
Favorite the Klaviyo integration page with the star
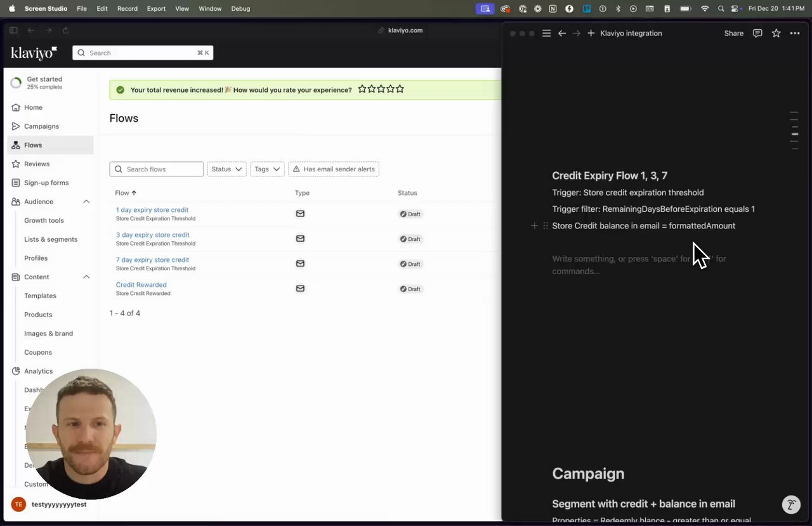click(776, 33)
